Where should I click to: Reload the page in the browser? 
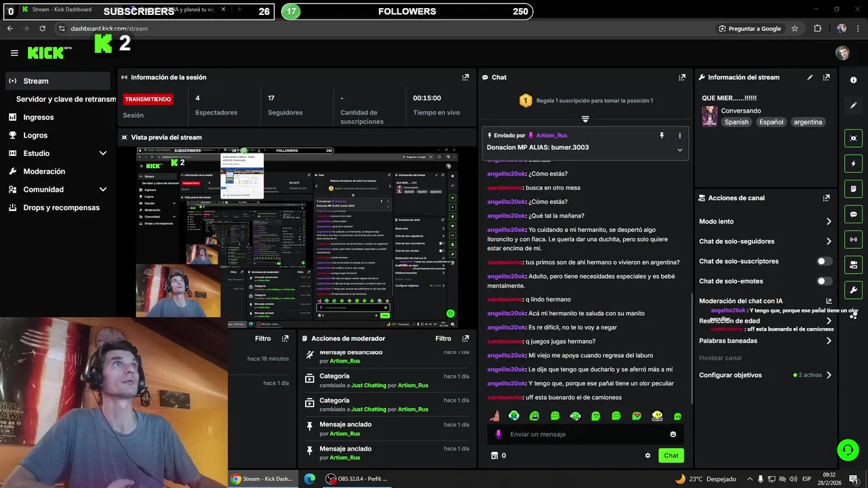click(x=42, y=28)
